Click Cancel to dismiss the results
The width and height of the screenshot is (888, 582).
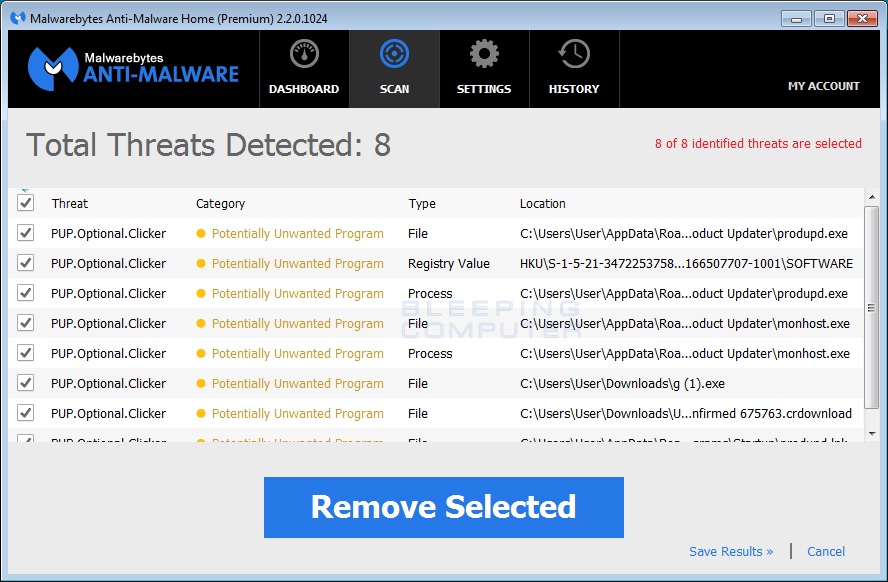tap(825, 551)
